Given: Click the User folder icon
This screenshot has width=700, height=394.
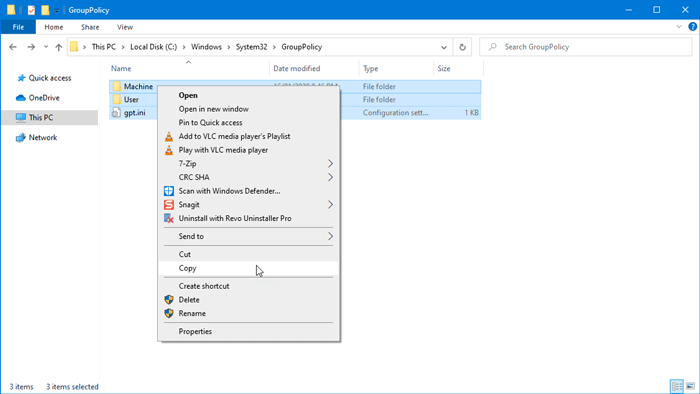Looking at the screenshot, I should (117, 100).
